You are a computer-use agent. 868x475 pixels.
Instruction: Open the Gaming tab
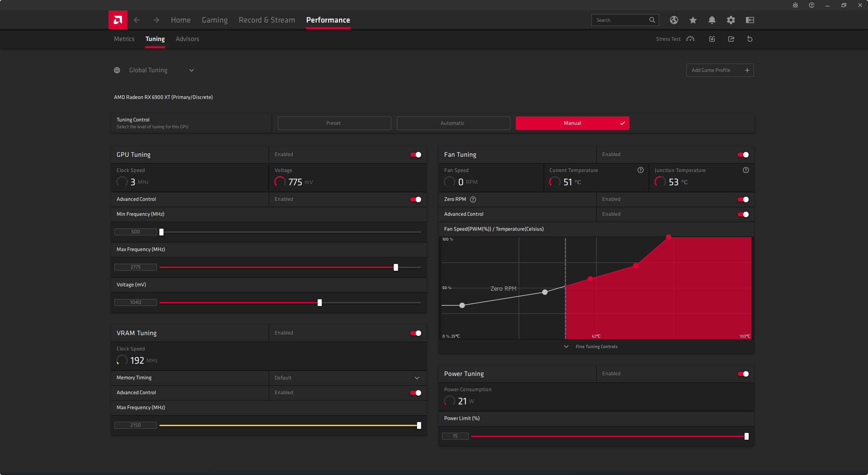[x=215, y=20]
